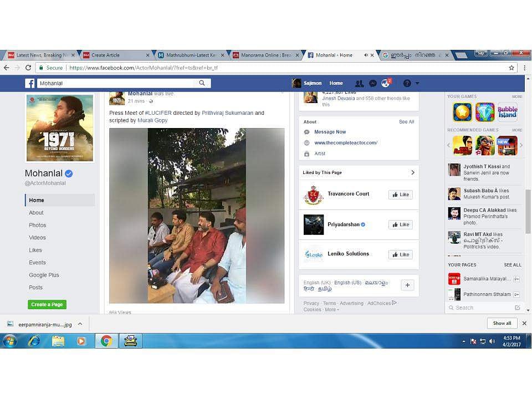Expand the account dropdown arrow in Facebook header
532x399 pixels.
click(x=417, y=83)
